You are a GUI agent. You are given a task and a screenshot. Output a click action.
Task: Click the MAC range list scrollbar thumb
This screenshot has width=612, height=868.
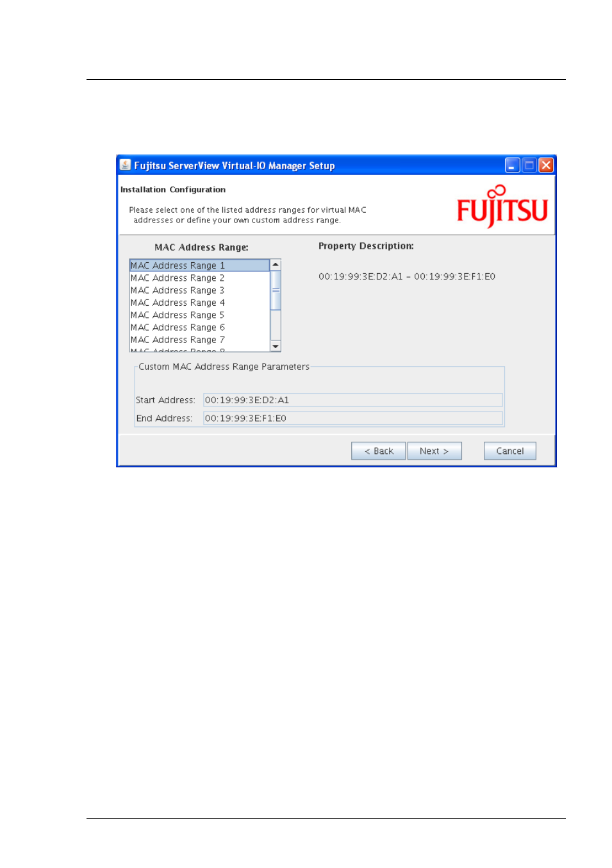tap(276, 290)
